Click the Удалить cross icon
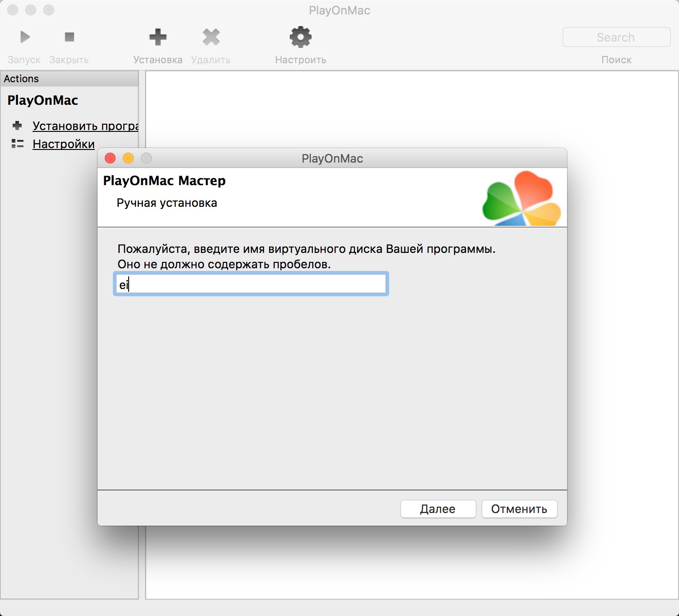 coord(211,37)
